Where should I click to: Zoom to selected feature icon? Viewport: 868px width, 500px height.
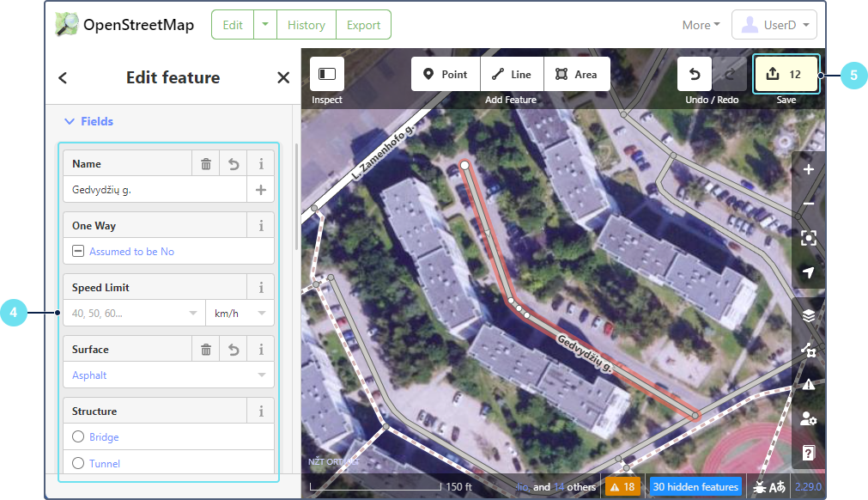tap(808, 238)
